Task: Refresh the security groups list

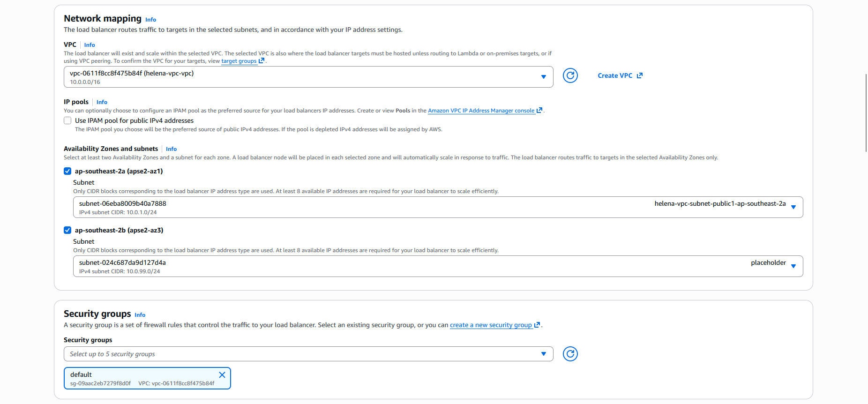Action: (570, 354)
